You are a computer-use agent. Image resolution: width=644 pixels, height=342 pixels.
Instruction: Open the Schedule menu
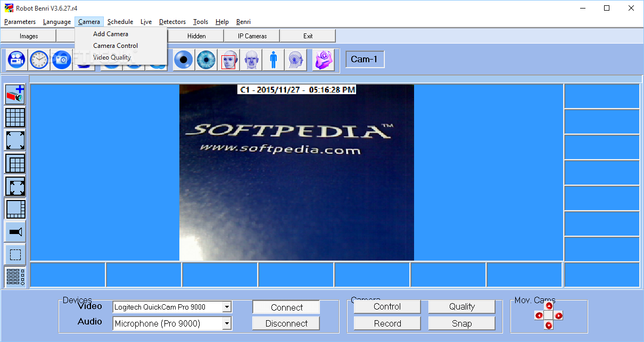120,22
